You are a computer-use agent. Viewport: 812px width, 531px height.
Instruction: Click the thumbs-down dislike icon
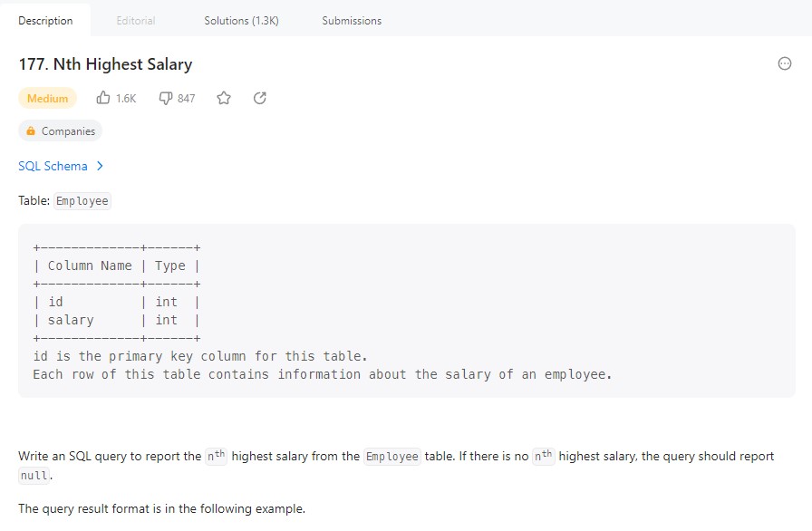[x=166, y=98]
